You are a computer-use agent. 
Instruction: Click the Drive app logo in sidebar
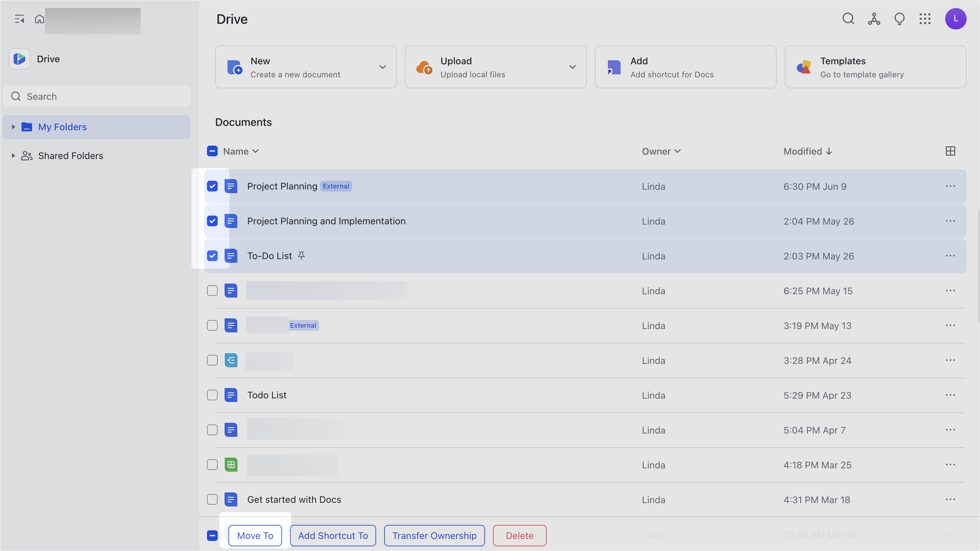tap(19, 59)
